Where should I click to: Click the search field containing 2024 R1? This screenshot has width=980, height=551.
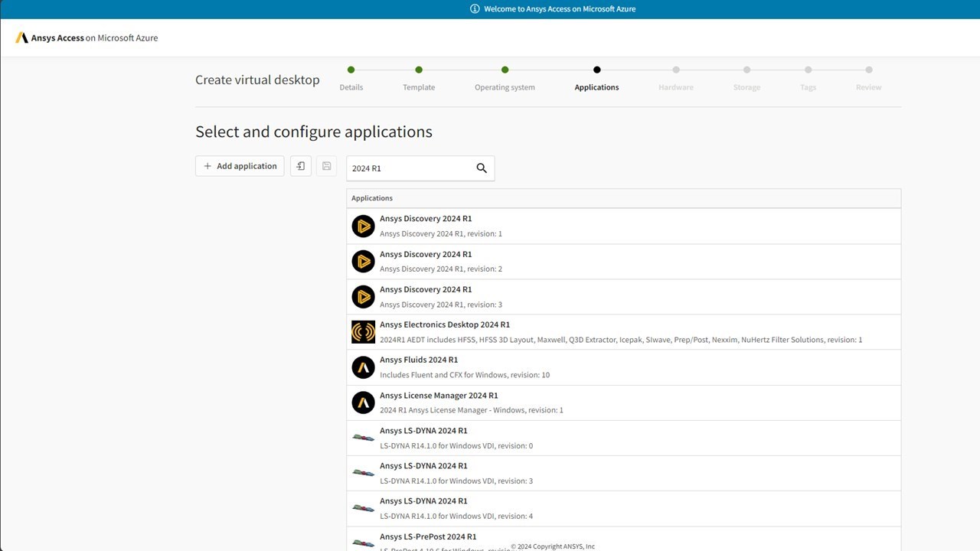(420, 168)
